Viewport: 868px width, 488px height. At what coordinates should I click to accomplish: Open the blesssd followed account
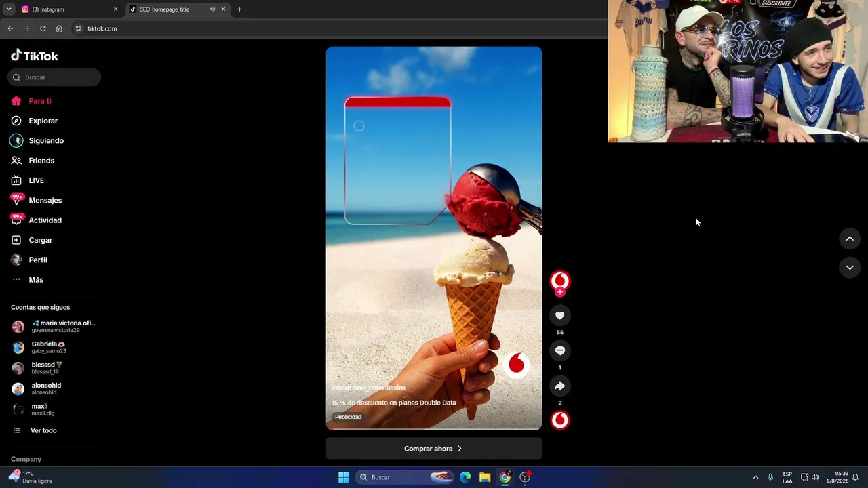click(x=54, y=368)
